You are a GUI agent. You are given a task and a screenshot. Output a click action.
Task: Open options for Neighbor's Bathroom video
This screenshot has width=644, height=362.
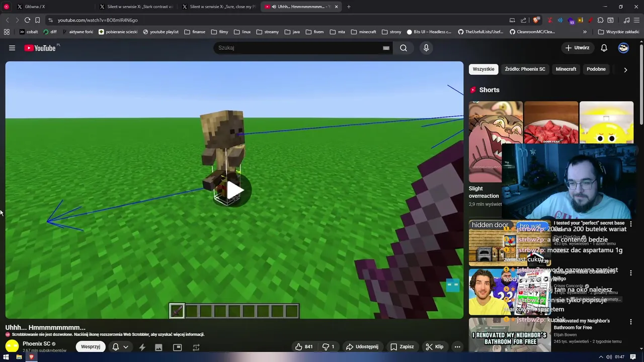(x=631, y=321)
